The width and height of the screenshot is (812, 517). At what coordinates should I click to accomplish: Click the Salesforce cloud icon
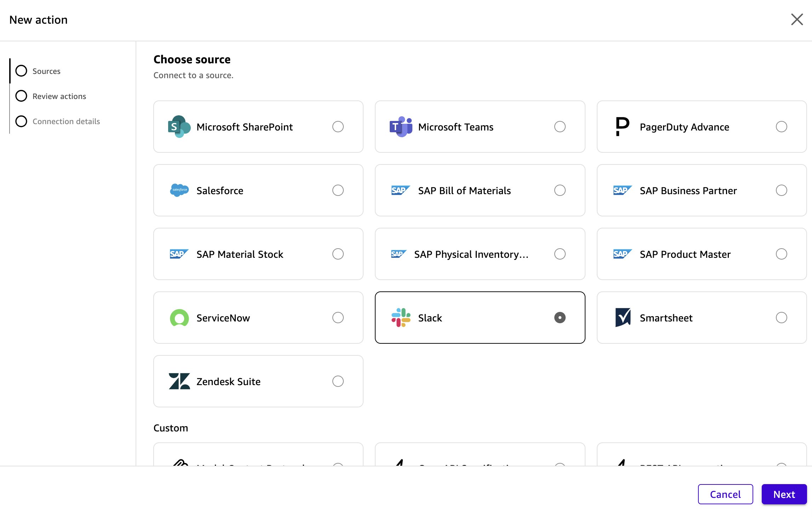pyautogui.click(x=179, y=190)
